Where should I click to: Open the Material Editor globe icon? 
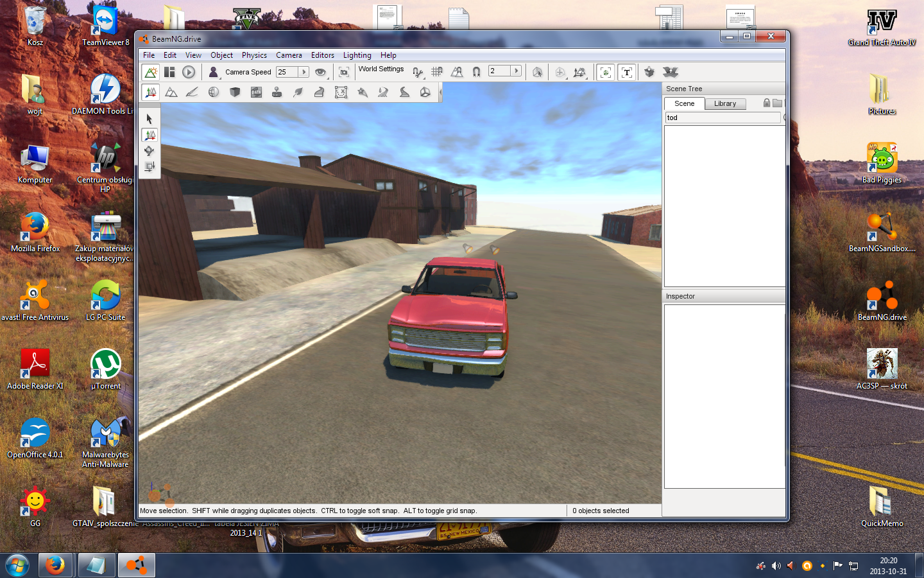(214, 92)
